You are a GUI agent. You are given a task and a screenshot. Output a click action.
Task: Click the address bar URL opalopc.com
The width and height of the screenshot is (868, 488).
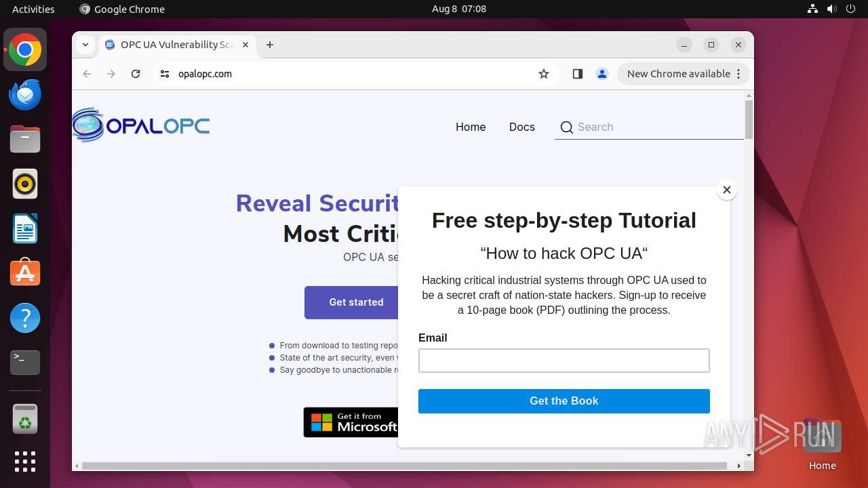point(205,74)
